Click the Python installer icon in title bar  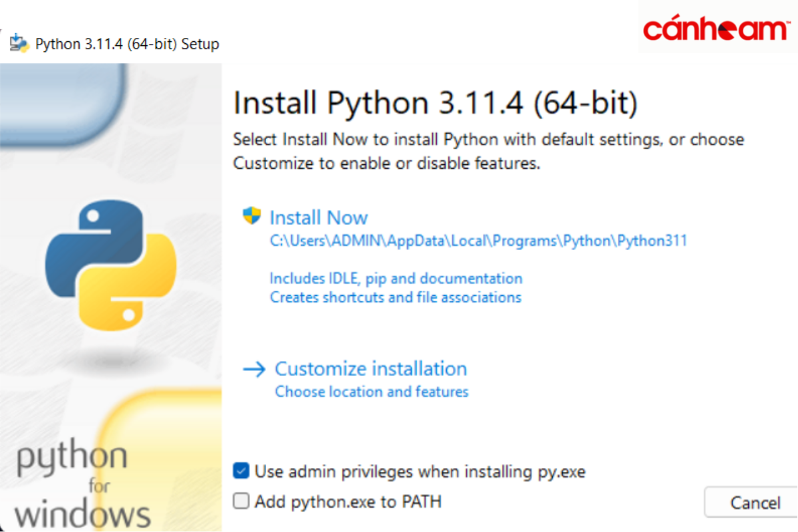click(19, 43)
